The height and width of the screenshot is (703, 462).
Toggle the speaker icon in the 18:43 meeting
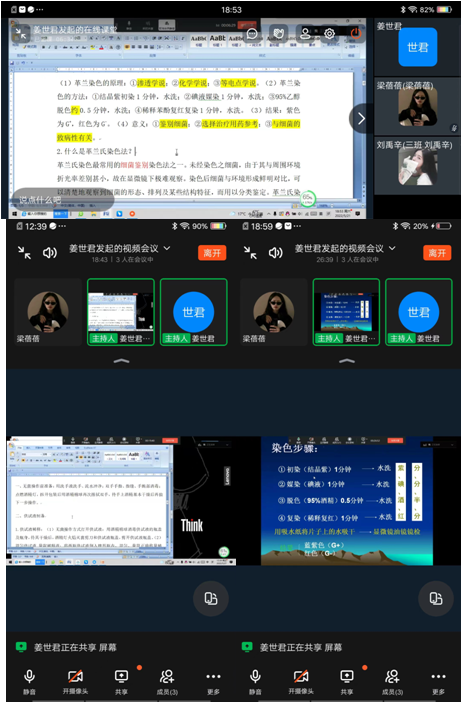[49, 253]
